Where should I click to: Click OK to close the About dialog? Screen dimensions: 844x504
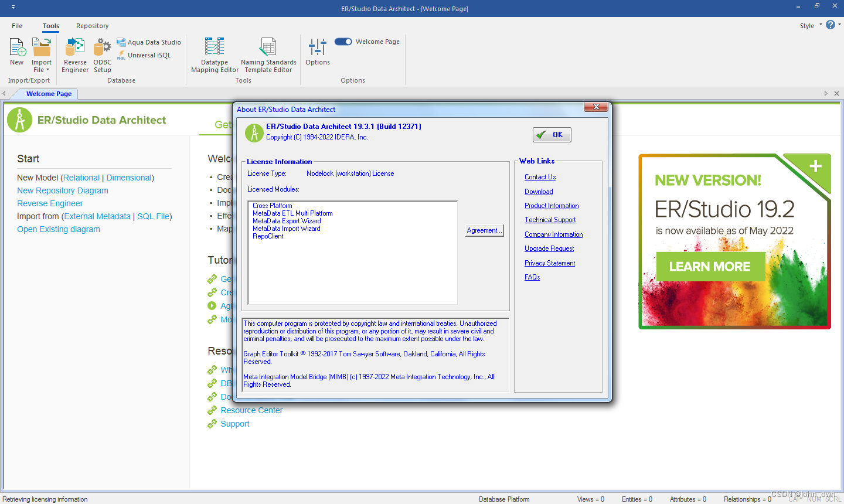pyautogui.click(x=552, y=134)
